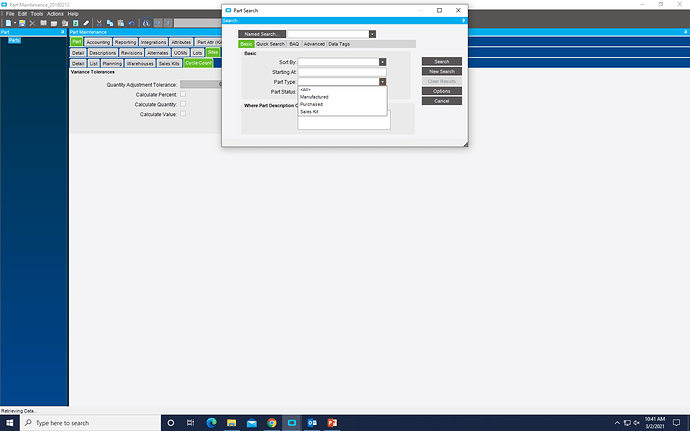Screen dimensions: 690x431
Task: Open the Help menu
Action: [x=73, y=14]
